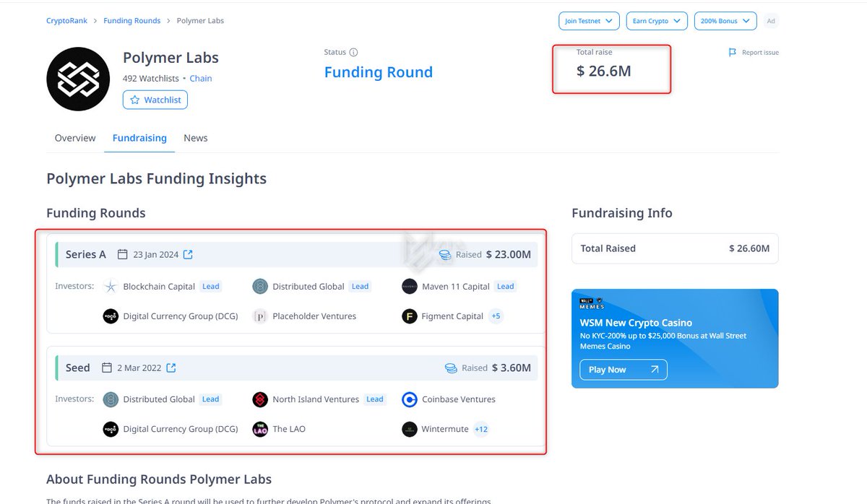This screenshot has height=504, width=867.
Task: Open Maven 11 Capital investor link
Action: pyautogui.click(x=456, y=287)
